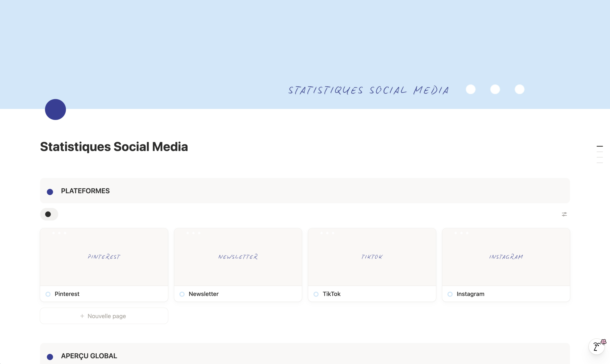Click the PLATEFORMES heading text

[x=85, y=191]
